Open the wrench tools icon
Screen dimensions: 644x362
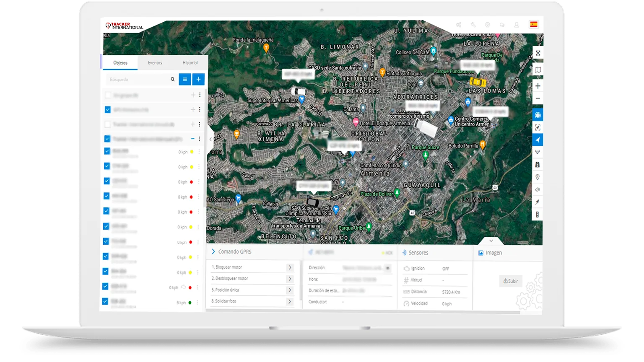(473, 25)
